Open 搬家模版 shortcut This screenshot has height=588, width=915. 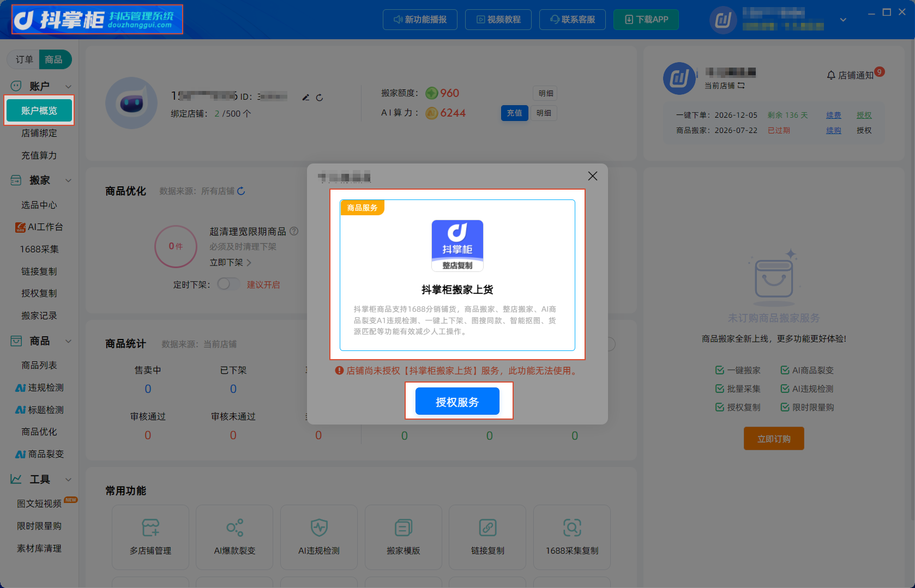point(404,537)
